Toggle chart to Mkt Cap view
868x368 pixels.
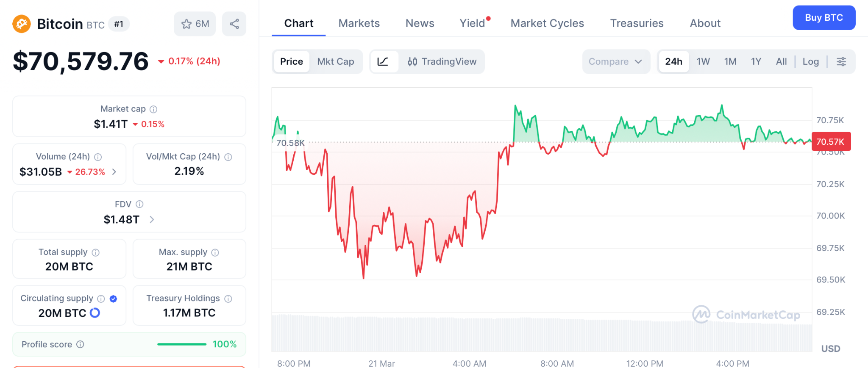(x=335, y=62)
